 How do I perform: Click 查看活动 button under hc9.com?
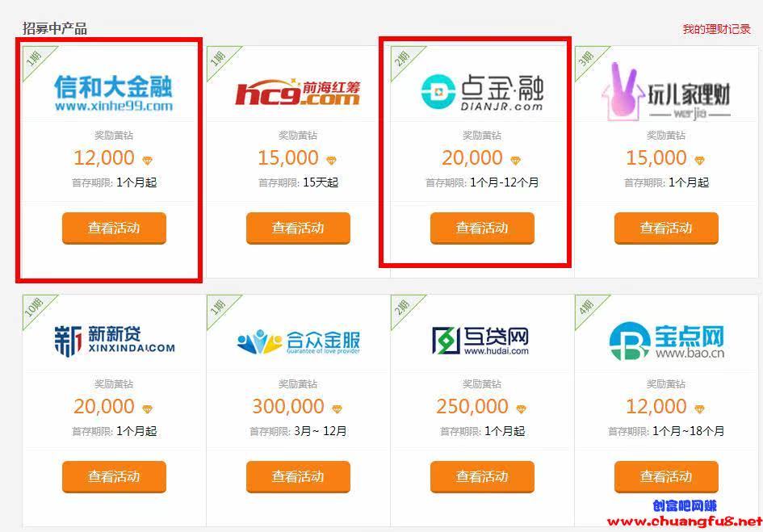[x=298, y=228]
